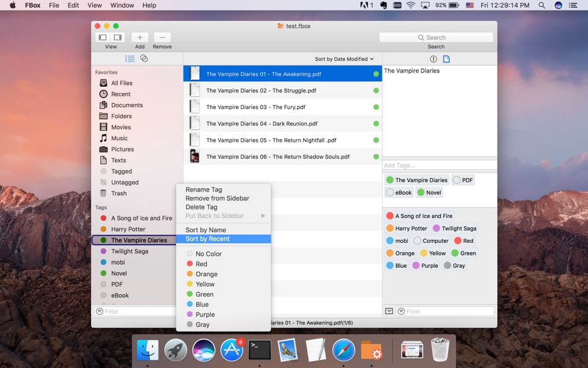Click thumbnail of The Return Shadow Souls.pdf
The width and height of the screenshot is (588, 368).
click(194, 156)
